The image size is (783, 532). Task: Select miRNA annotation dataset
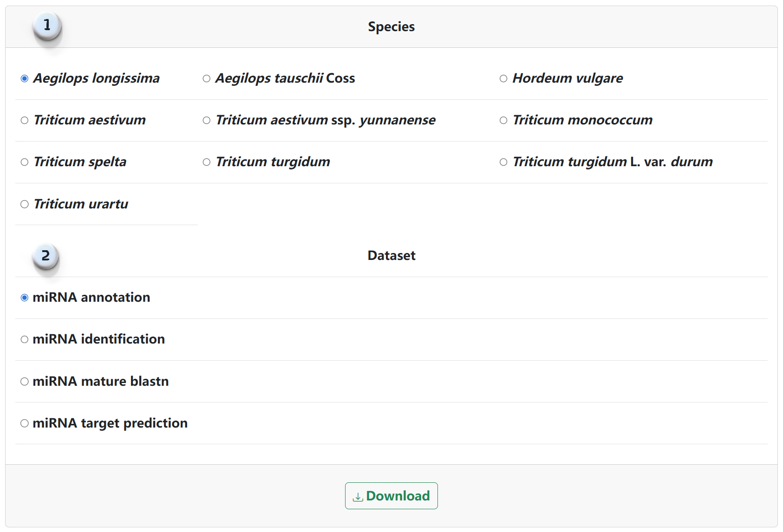tap(25, 298)
